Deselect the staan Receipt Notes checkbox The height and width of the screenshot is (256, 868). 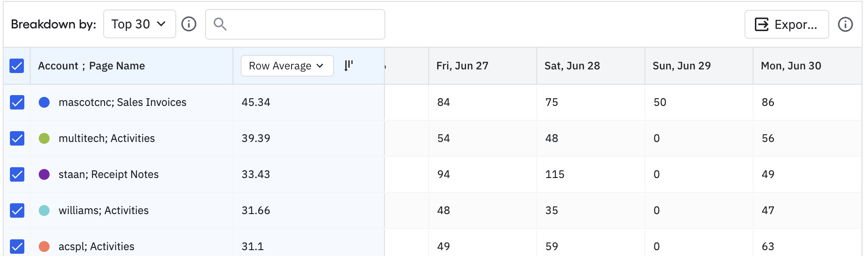click(17, 174)
